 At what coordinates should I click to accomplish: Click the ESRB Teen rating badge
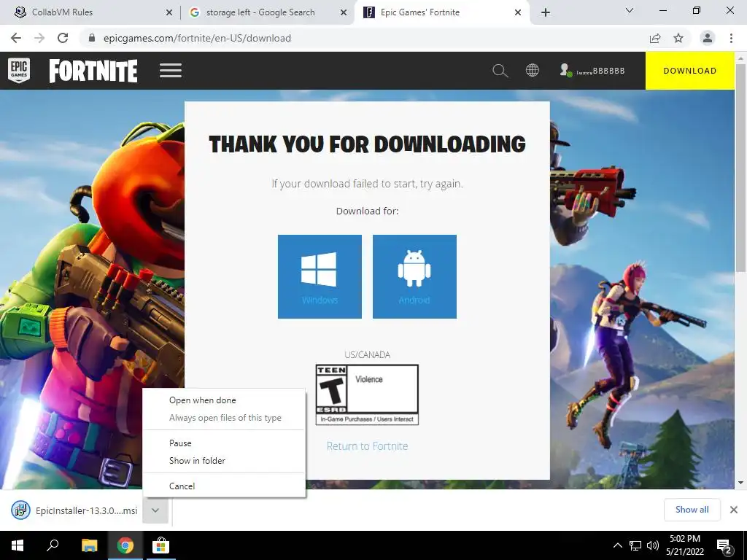[x=368, y=394]
